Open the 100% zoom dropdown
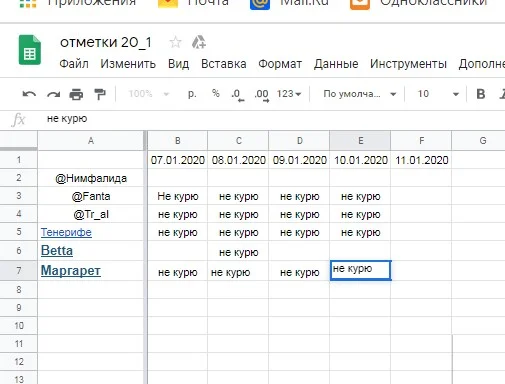 (149, 94)
